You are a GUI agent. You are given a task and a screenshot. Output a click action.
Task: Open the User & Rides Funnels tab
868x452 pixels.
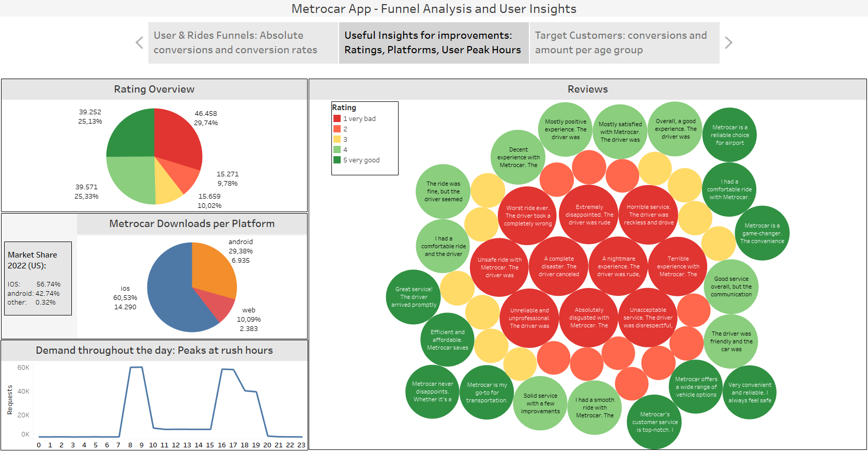[243, 43]
